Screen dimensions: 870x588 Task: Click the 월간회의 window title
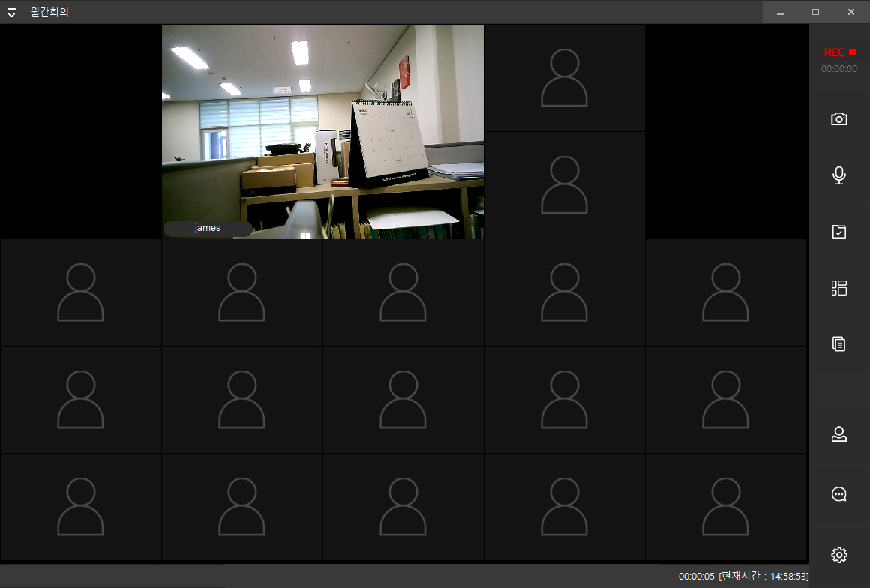point(49,12)
